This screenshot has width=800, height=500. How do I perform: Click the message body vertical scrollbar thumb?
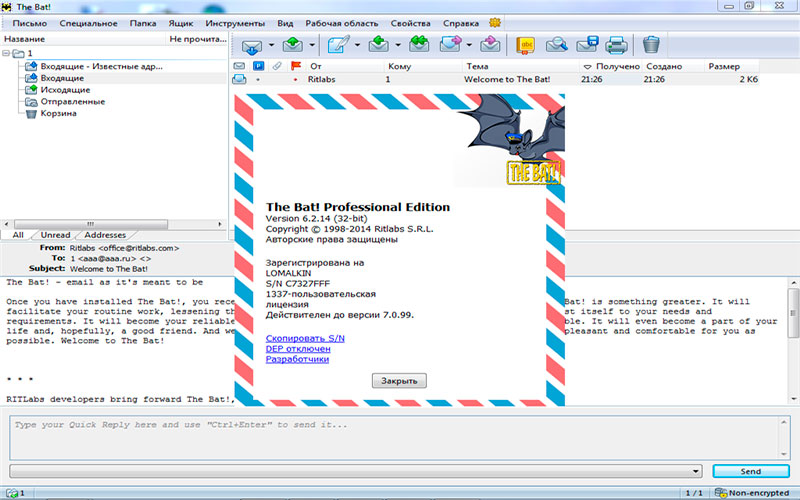(x=793, y=313)
